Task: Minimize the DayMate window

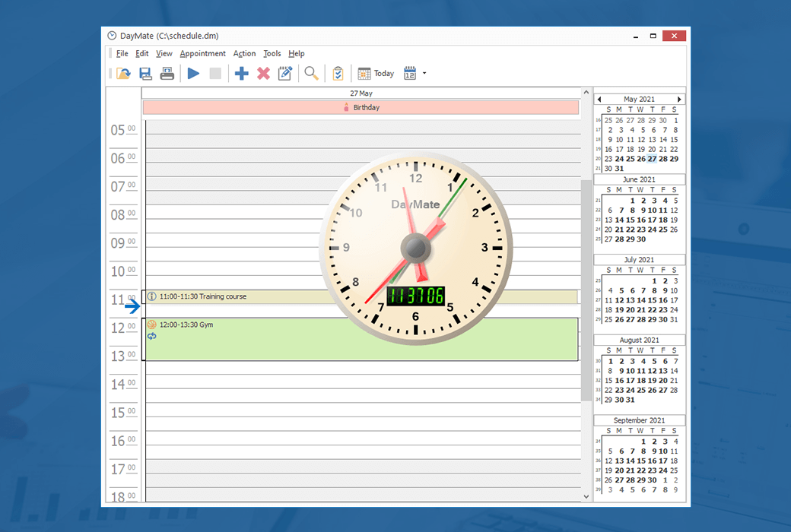Action: tap(636, 36)
